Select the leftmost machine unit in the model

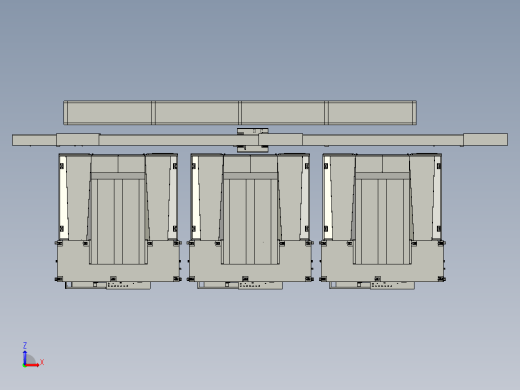118,221
